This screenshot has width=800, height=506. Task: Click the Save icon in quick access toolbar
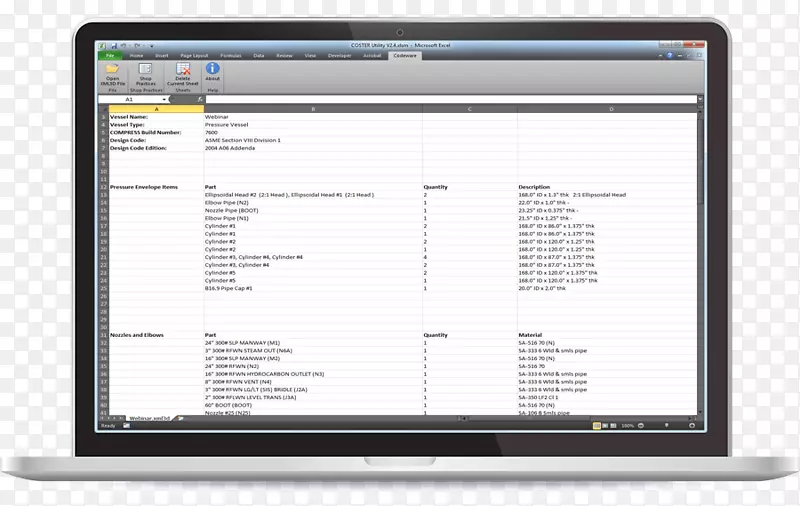click(x=113, y=46)
